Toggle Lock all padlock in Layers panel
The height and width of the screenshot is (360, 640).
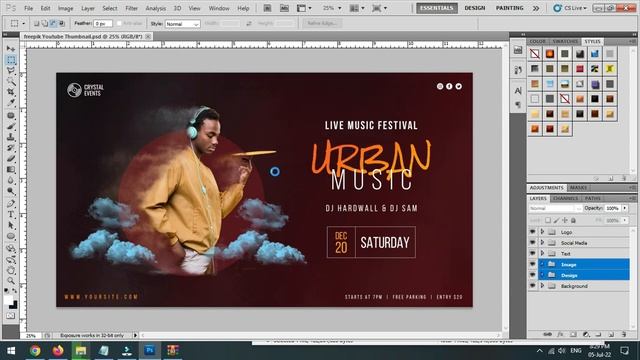pos(573,220)
